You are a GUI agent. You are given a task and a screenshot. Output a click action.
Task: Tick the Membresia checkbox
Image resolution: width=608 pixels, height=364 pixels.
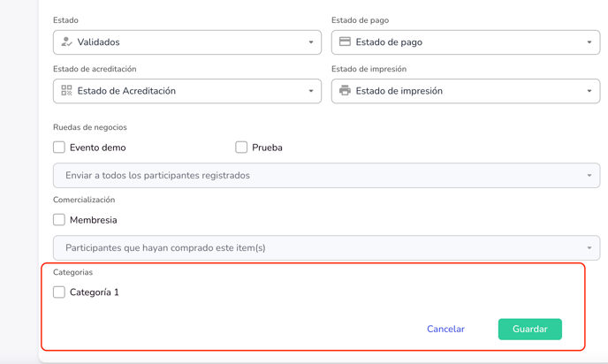[x=59, y=220]
